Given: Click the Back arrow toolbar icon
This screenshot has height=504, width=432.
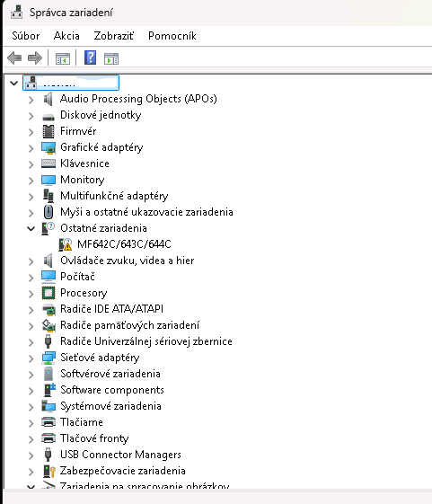Looking at the screenshot, I should [14, 58].
